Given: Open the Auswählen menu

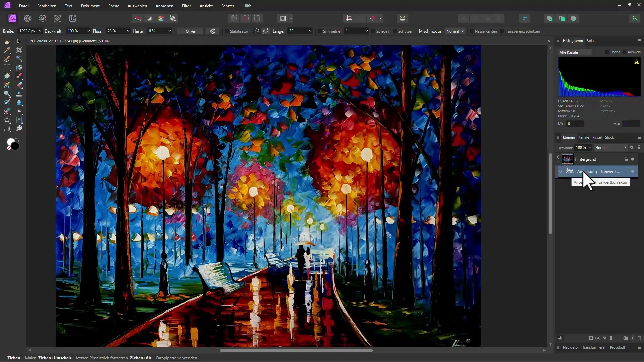Looking at the screenshot, I should point(137,6).
